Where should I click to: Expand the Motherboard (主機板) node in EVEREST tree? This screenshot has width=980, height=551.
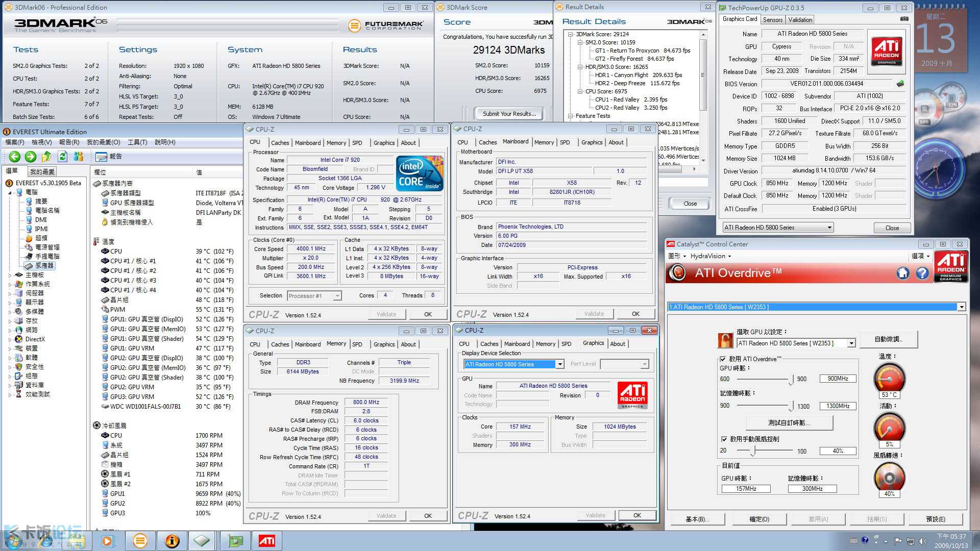point(10,275)
